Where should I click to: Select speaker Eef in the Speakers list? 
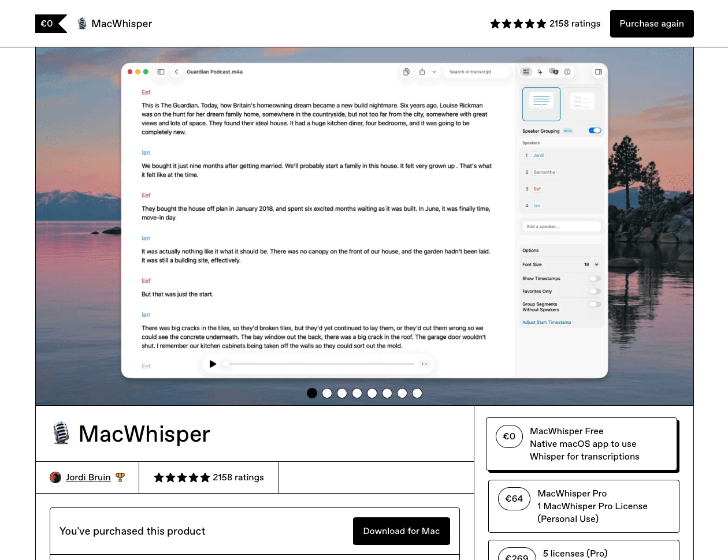[537, 189]
